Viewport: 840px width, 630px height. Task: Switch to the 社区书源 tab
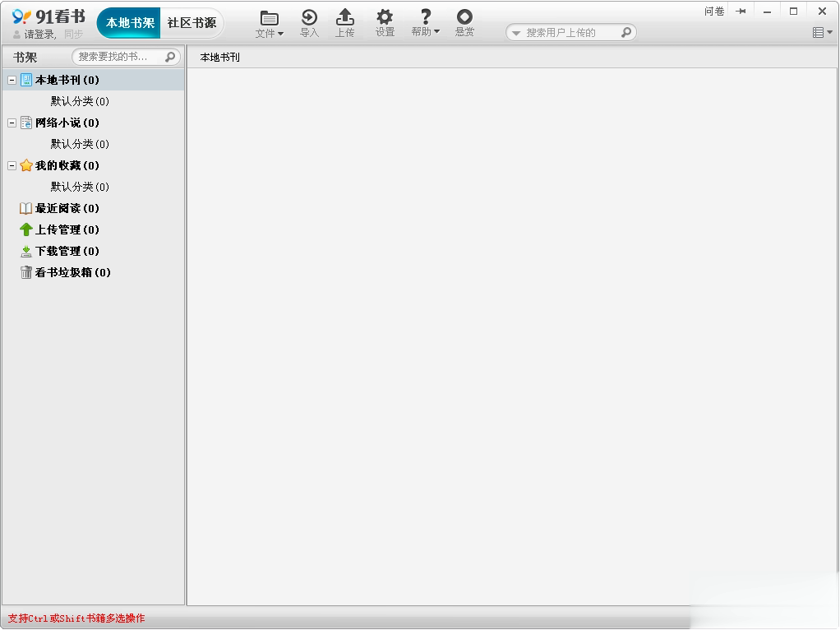pyautogui.click(x=192, y=23)
